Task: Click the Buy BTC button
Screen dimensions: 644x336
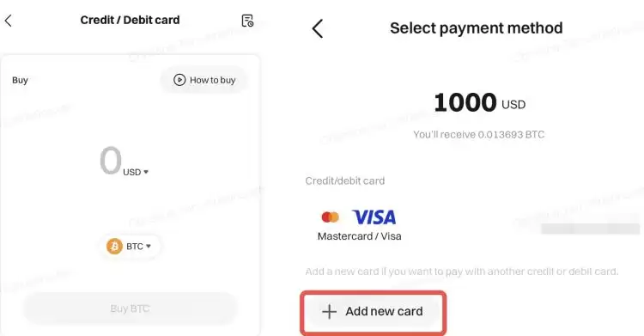Action: [131, 309]
